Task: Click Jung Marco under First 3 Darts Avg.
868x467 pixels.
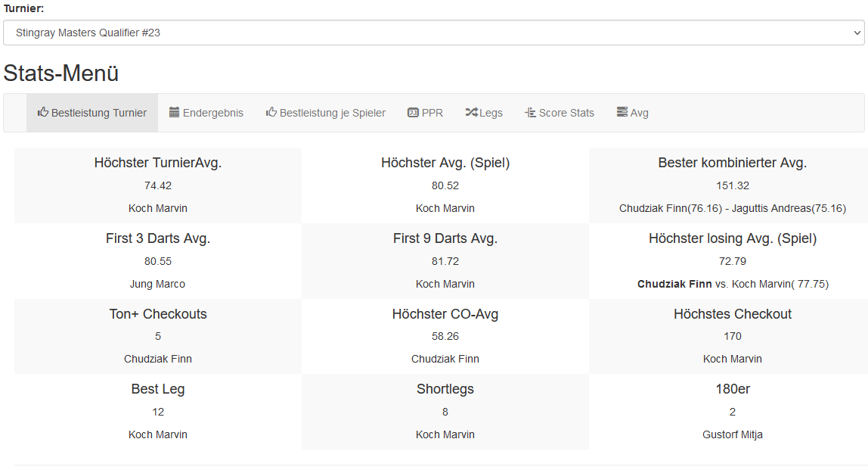Action: pyautogui.click(x=157, y=284)
